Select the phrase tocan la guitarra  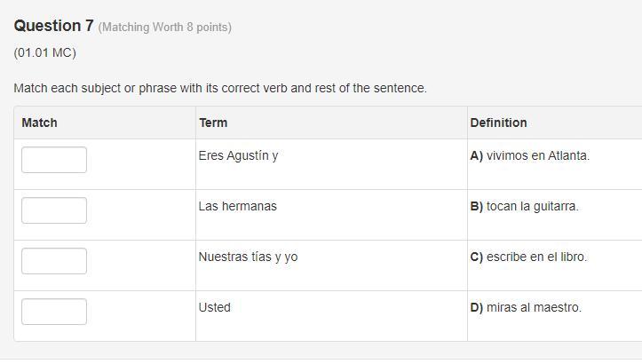tap(532, 206)
